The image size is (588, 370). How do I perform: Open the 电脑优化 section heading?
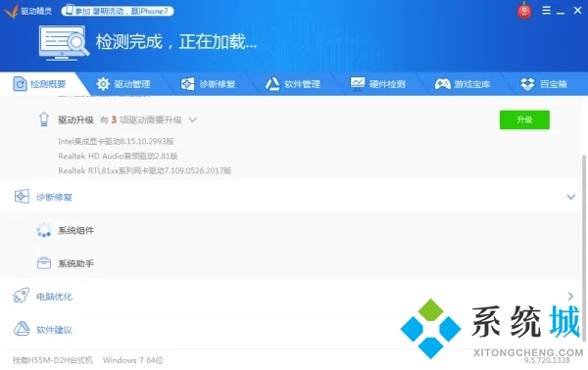[x=54, y=297]
